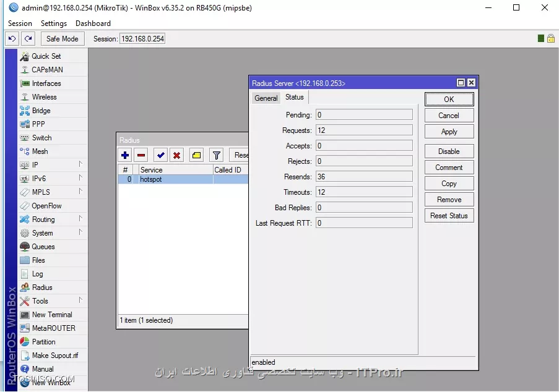The height and width of the screenshot is (392, 559).
Task: Open the Files list
Action: pyautogui.click(x=52, y=260)
